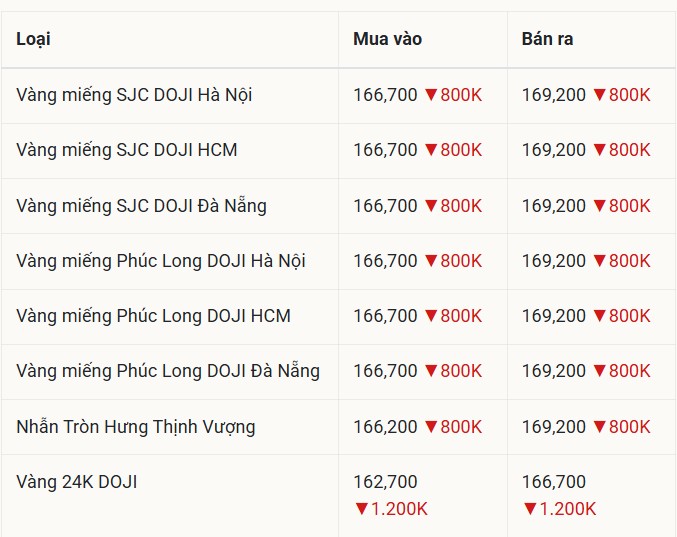The width and height of the screenshot is (677, 537).
Task: Click the red down arrow in Vàng 24K DOJI buy price
Action: [x=362, y=509]
